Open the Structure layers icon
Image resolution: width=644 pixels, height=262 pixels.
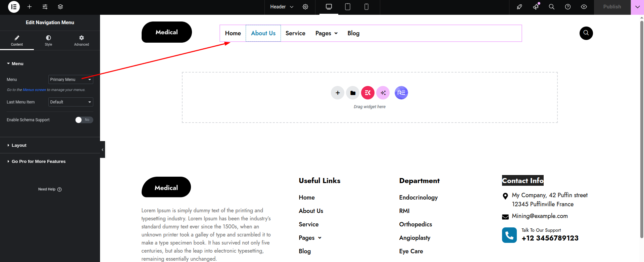coord(60,7)
